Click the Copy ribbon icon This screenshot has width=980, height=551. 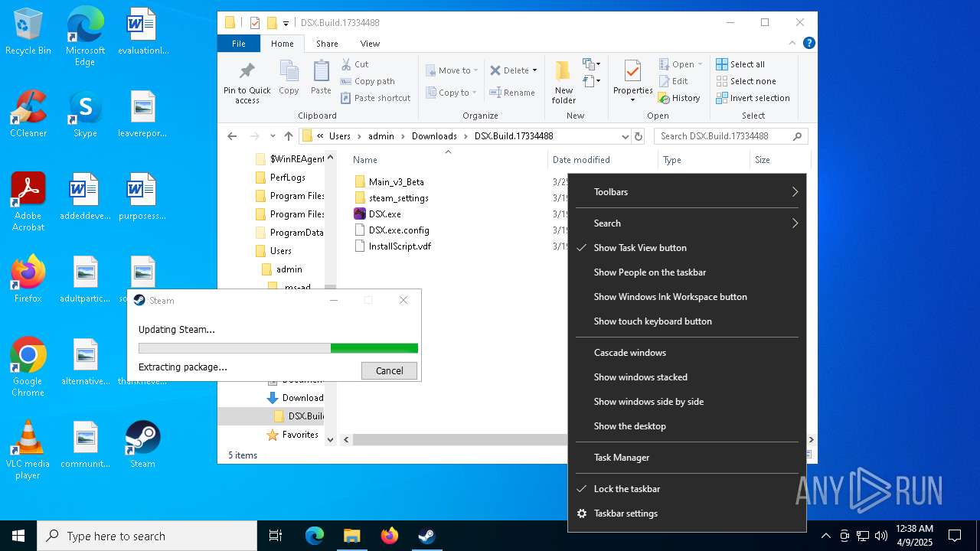tap(289, 77)
